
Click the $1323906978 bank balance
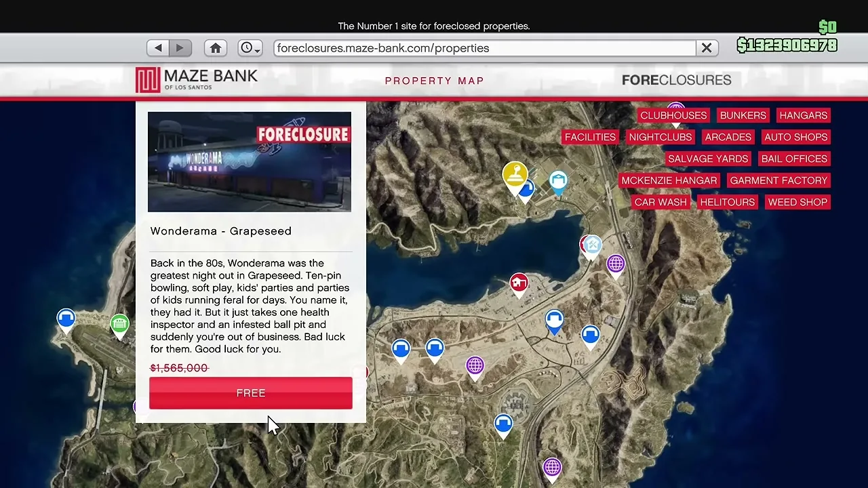pyautogui.click(x=787, y=45)
